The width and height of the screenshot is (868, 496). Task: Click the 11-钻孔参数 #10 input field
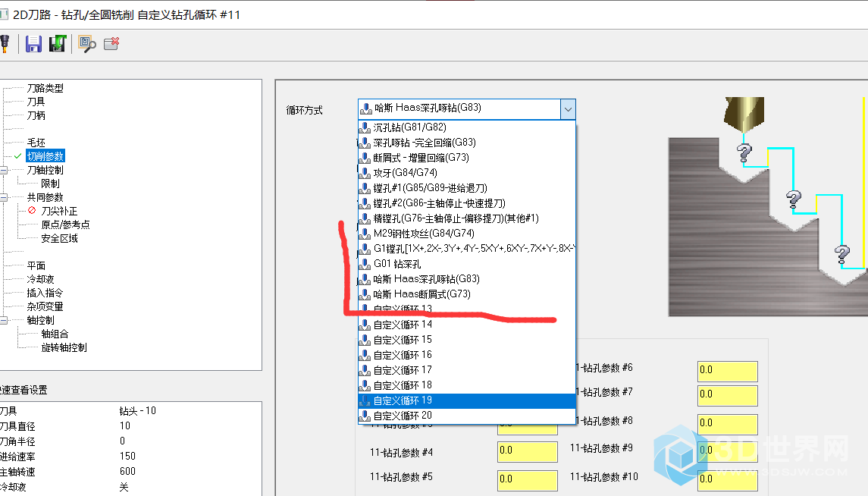[x=728, y=480]
